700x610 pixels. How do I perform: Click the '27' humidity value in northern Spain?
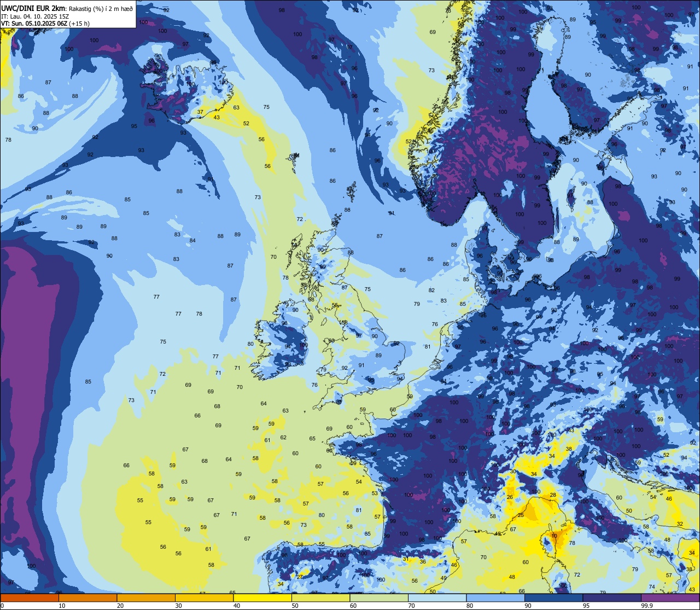(300, 577)
